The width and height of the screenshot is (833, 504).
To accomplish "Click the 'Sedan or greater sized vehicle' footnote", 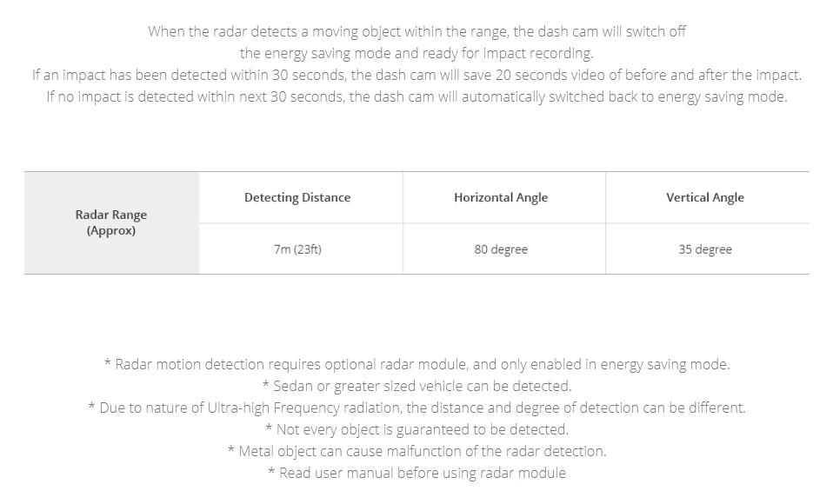I will [417, 386].
